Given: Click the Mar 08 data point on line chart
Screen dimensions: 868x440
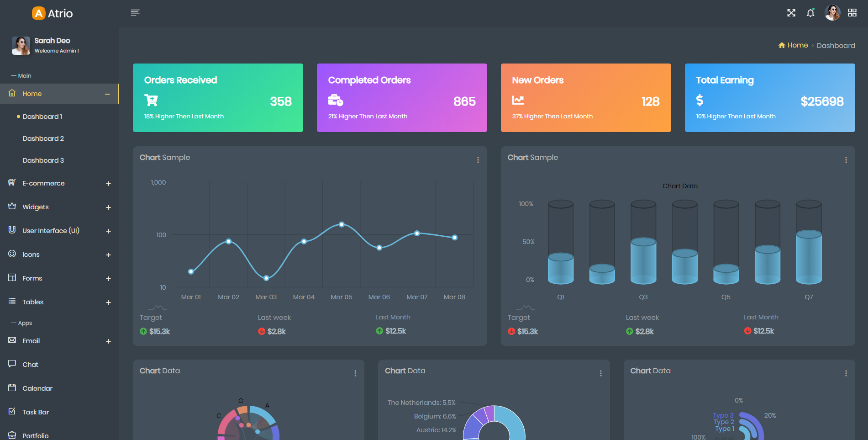Looking at the screenshot, I should coord(455,238).
